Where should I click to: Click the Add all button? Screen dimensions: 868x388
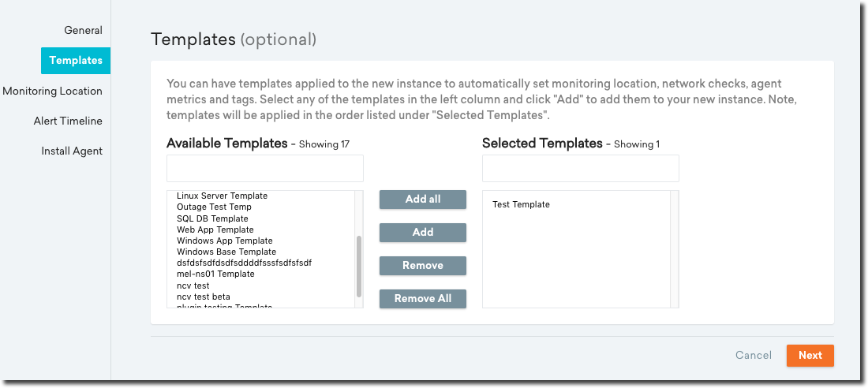(x=423, y=200)
